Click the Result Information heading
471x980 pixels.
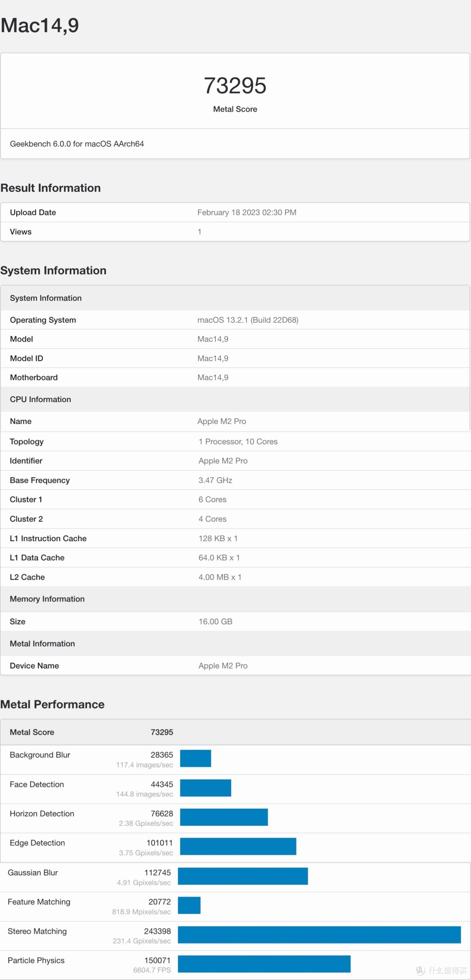pos(51,188)
